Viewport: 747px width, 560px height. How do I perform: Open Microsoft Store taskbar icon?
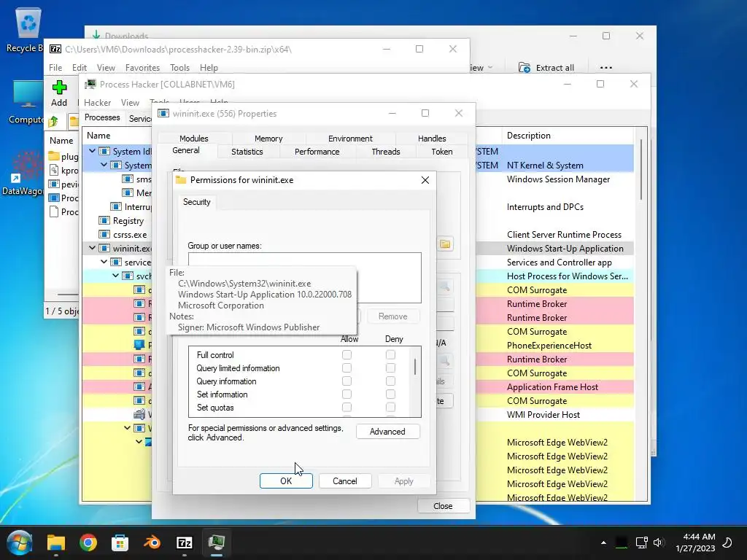(x=120, y=542)
